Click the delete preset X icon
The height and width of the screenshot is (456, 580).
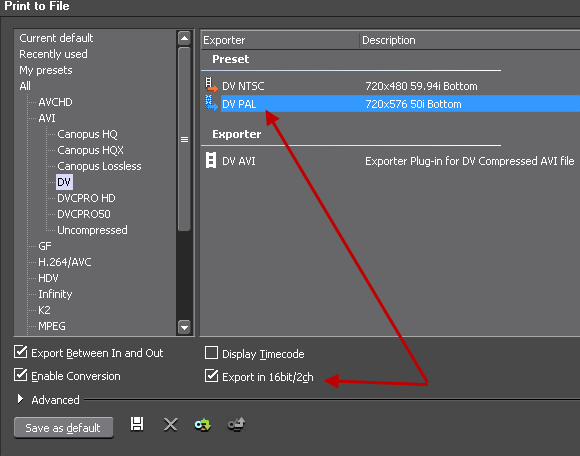click(171, 424)
